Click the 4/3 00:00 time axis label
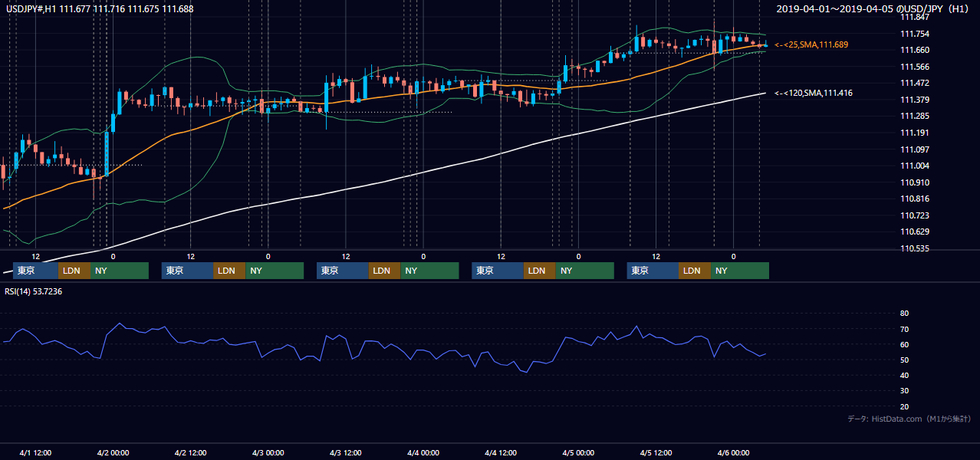 [268, 452]
